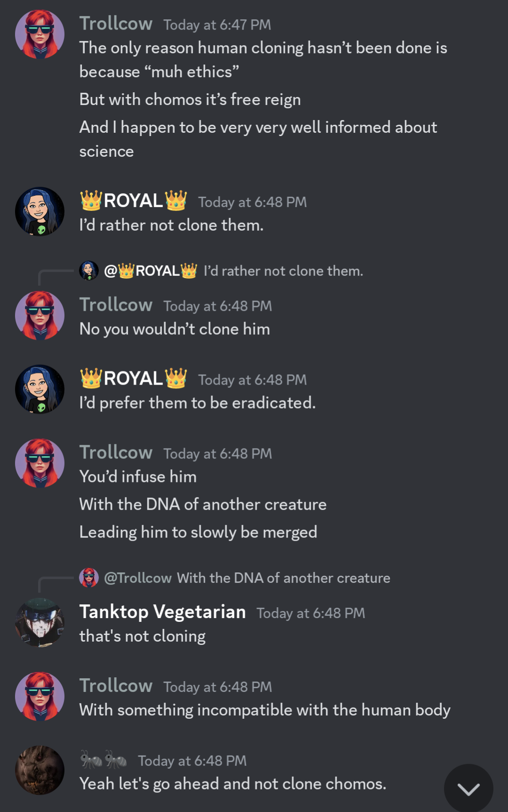The width and height of the screenshot is (508, 812).
Task: Open Tanktop Vegetarian's profile picture
Action: (x=40, y=622)
